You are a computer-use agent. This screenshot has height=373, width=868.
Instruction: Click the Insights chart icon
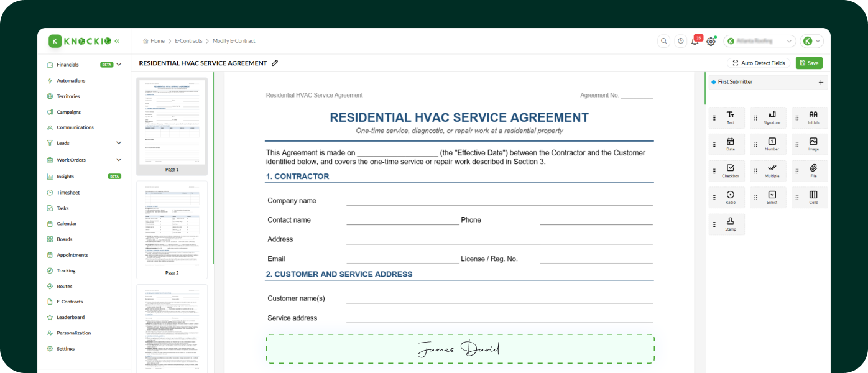[x=50, y=177]
